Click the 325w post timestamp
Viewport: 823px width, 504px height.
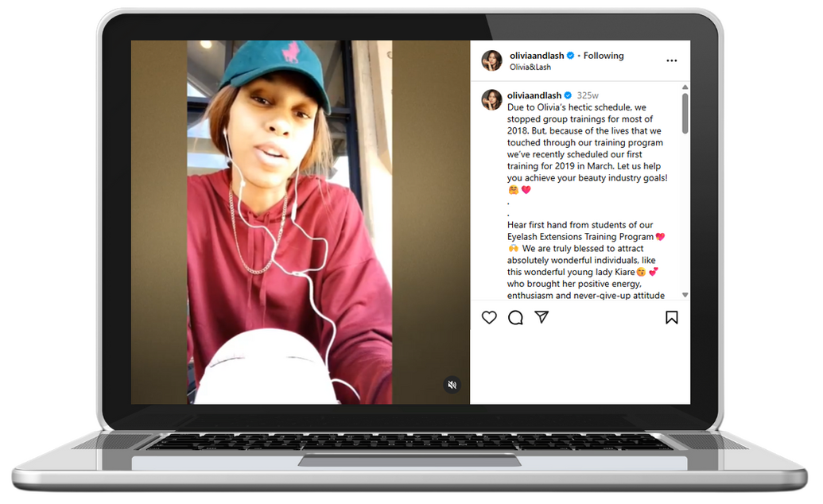(x=588, y=95)
